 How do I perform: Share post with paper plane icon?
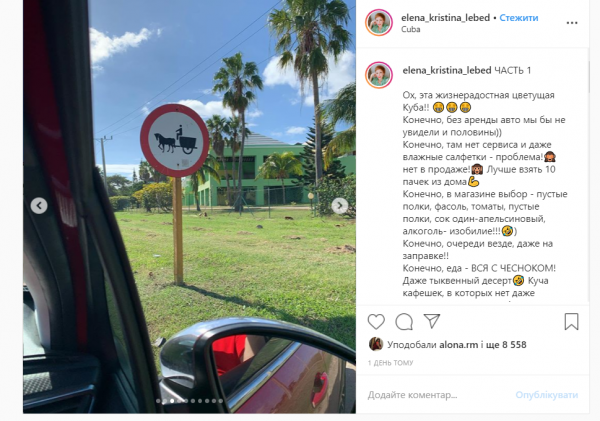432,321
